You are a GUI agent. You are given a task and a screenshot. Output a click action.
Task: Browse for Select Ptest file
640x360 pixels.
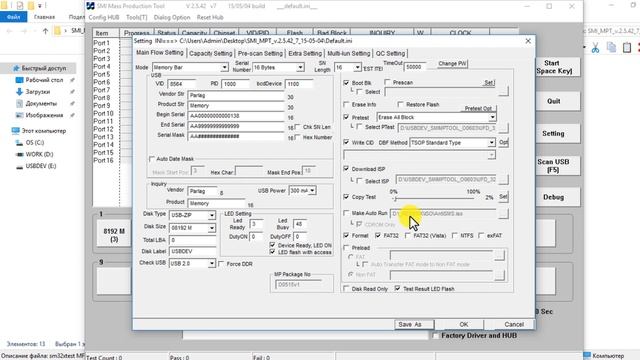(x=504, y=128)
